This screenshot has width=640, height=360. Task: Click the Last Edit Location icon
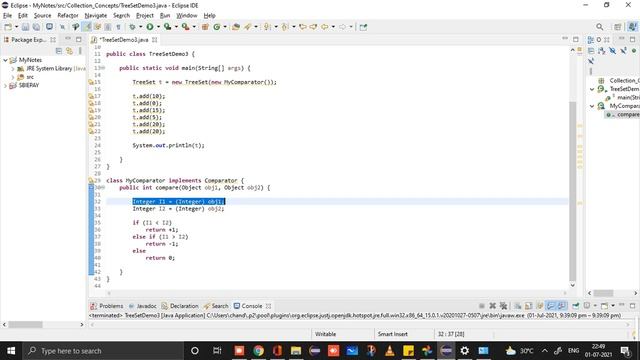pos(302,27)
